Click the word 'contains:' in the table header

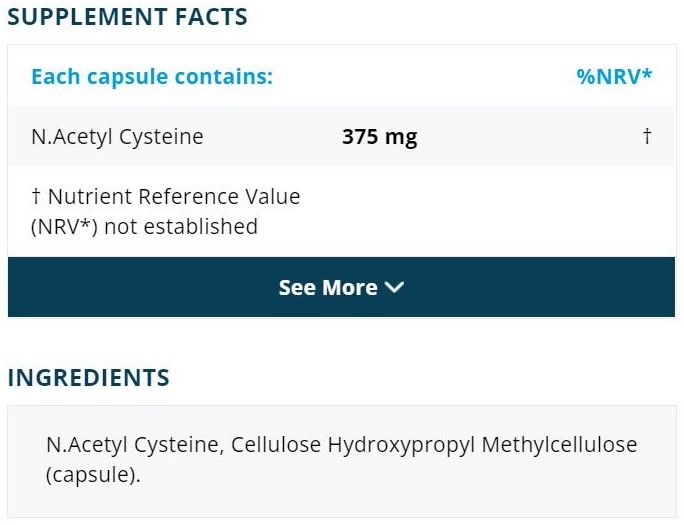coord(231,77)
